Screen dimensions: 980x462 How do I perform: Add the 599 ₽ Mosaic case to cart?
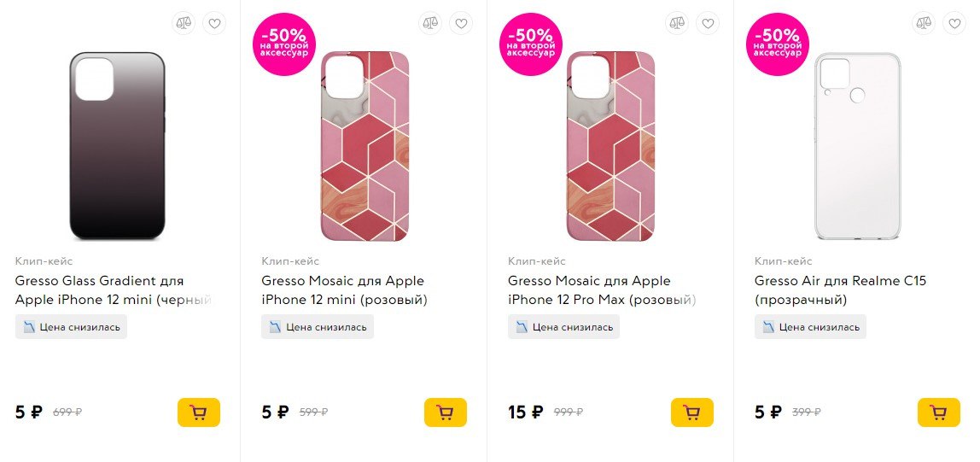coord(446,412)
